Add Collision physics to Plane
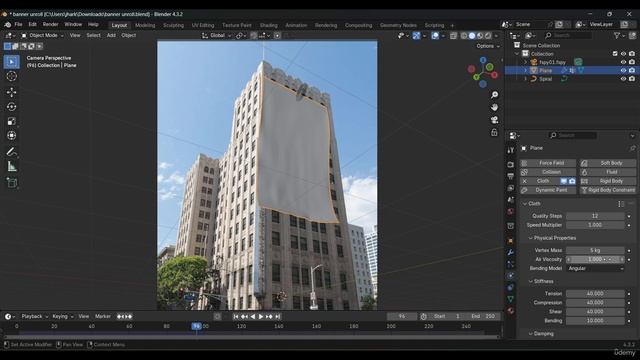This screenshot has height=360, width=640. click(548, 172)
